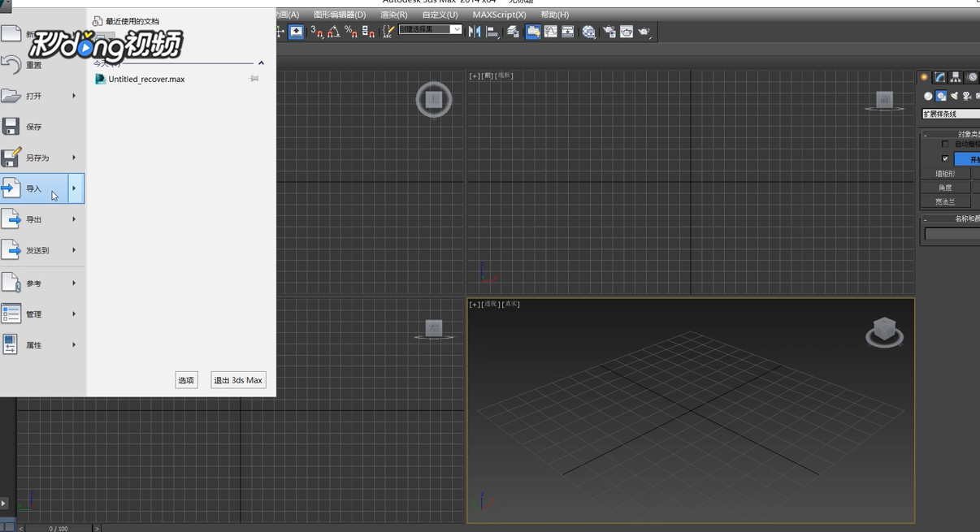This screenshot has width=980, height=532.
Task: Open Render Setup teapot icon
Action: (x=609, y=32)
